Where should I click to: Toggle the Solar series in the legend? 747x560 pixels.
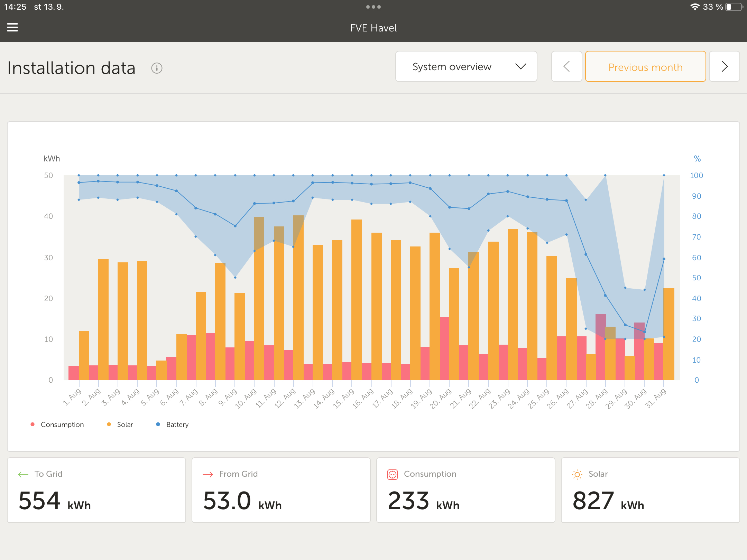120,424
